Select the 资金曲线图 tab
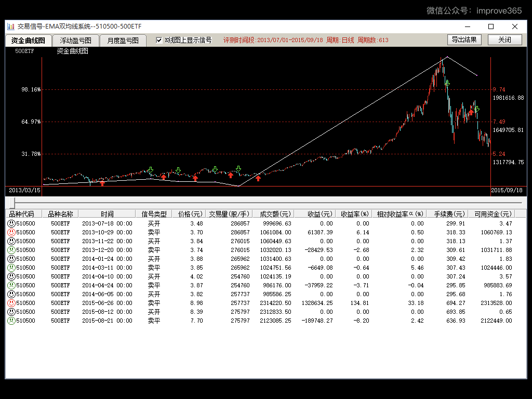The image size is (532, 399). (x=29, y=41)
